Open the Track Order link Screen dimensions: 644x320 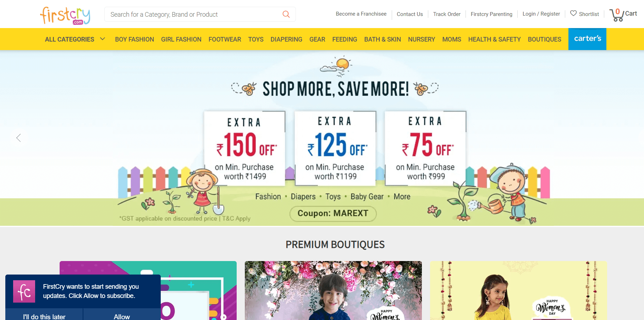click(447, 14)
